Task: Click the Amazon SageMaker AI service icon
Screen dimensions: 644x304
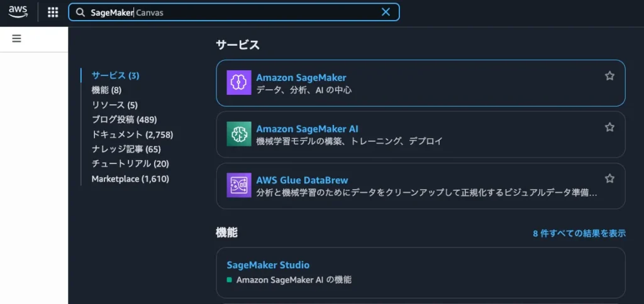Action: tap(239, 134)
